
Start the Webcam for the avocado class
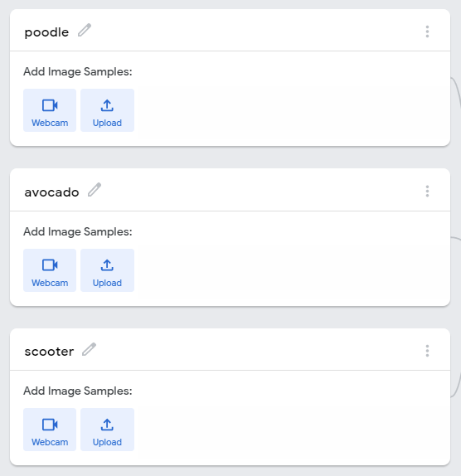coord(50,270)
